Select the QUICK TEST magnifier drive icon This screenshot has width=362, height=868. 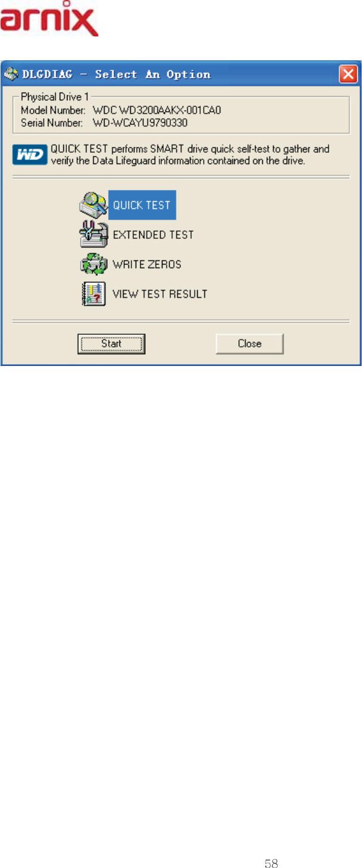(93, 205)
